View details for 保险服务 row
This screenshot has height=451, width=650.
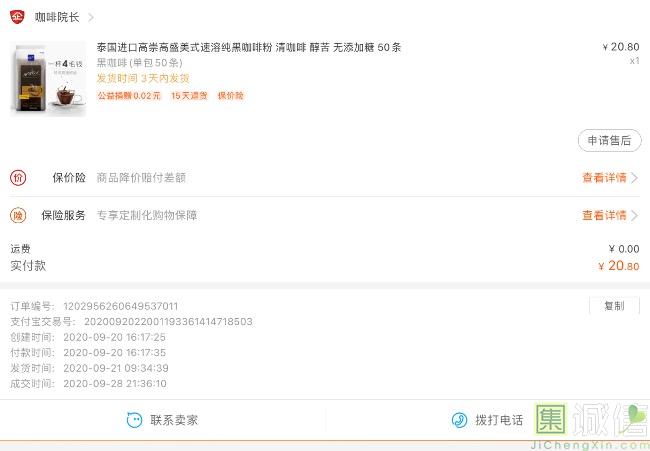(x=604, y=215)
